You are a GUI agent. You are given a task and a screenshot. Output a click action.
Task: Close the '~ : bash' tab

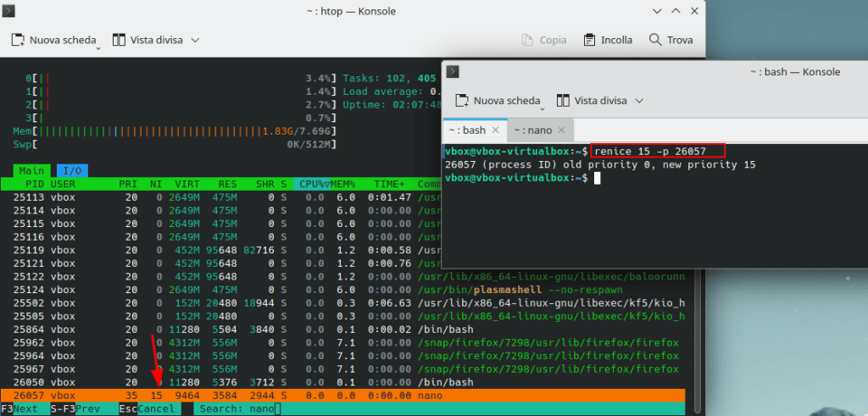495,130
